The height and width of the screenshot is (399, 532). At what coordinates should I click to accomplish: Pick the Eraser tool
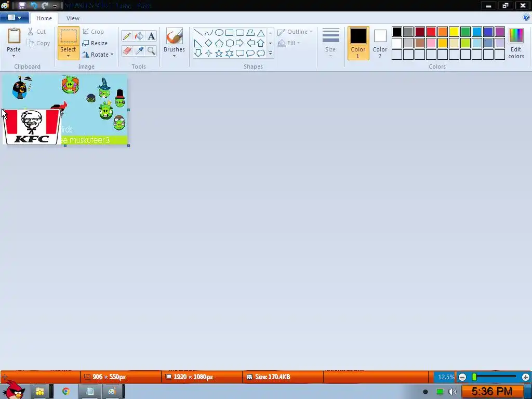127,51
